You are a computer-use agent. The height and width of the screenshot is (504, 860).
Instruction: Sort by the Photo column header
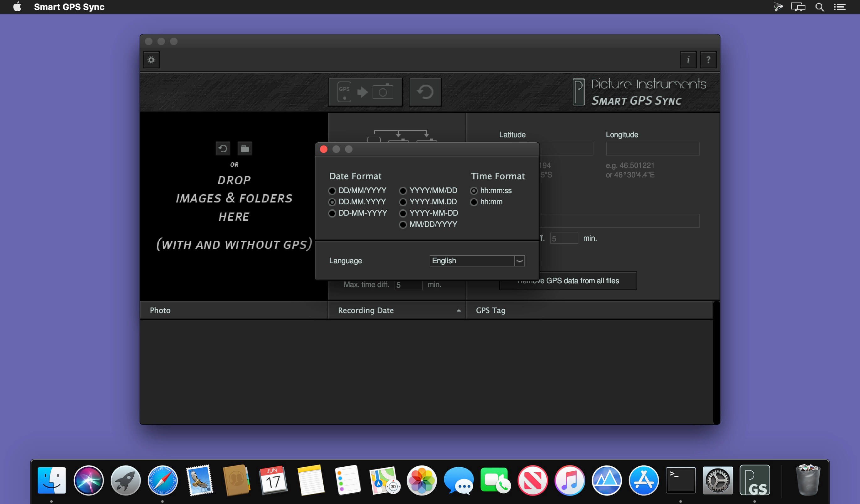point(234,310)
